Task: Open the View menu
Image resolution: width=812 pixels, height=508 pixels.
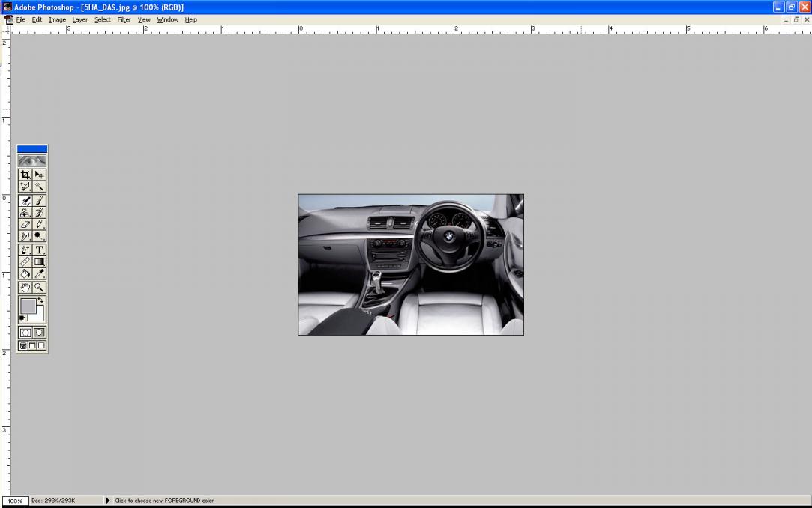Action: click(144, 19)
